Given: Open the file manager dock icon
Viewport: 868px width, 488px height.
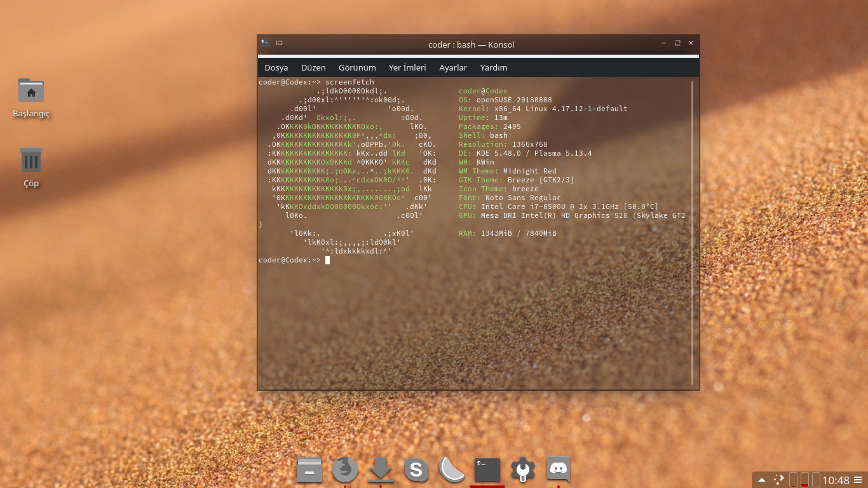Looking at the screenshot, I should coord(309,470).
